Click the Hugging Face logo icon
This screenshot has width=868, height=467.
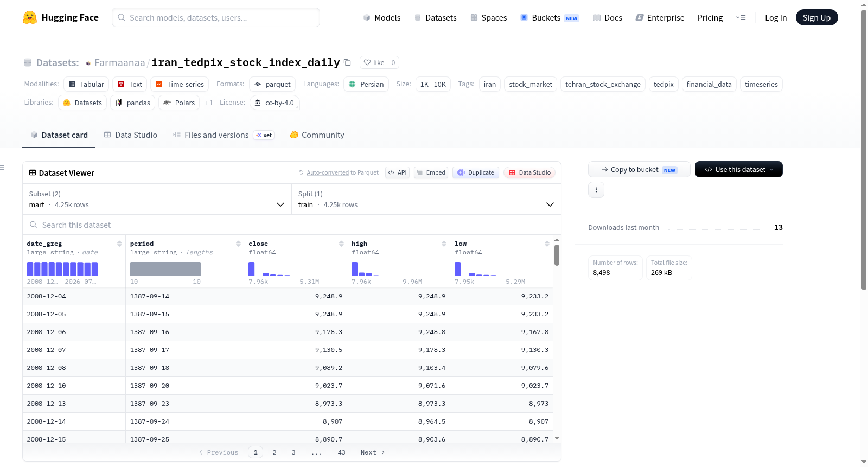[x=30, y=17]
